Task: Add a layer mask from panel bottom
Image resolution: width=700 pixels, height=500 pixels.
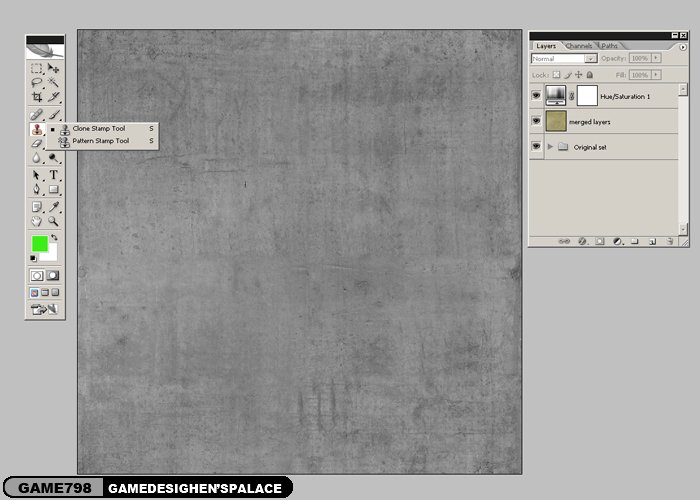Action: click(x=600, y=241)
